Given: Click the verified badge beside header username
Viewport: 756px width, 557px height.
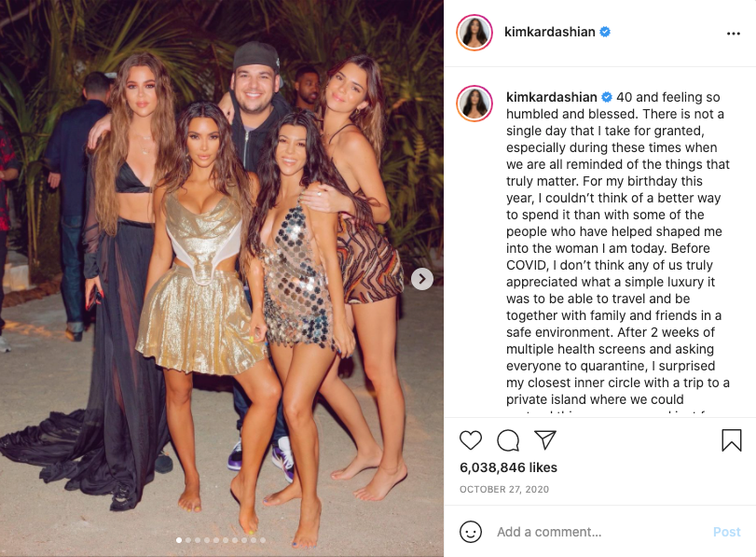Looking at the screenshot, I should (605, 32).
